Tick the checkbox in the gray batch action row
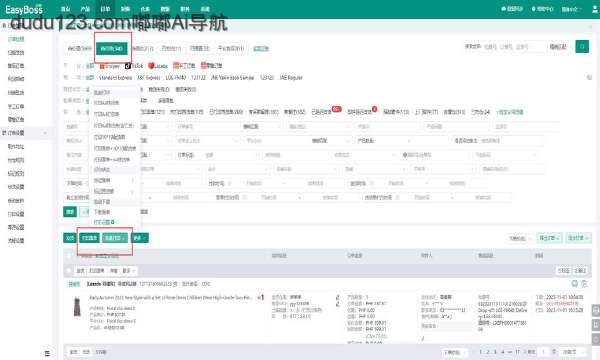 coord(69,270)
